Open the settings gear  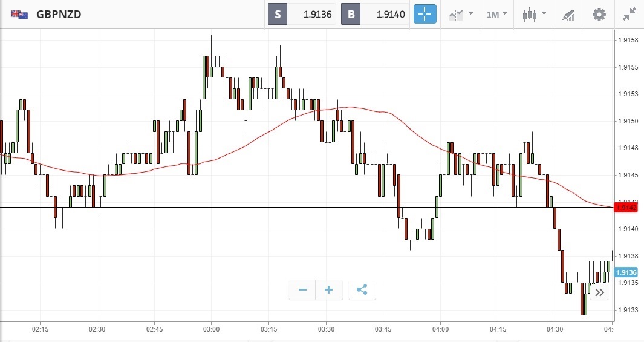(599, 14)
